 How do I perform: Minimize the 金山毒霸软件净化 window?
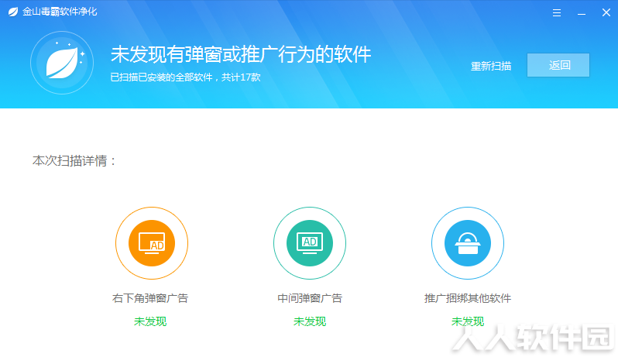pos(582,13)
